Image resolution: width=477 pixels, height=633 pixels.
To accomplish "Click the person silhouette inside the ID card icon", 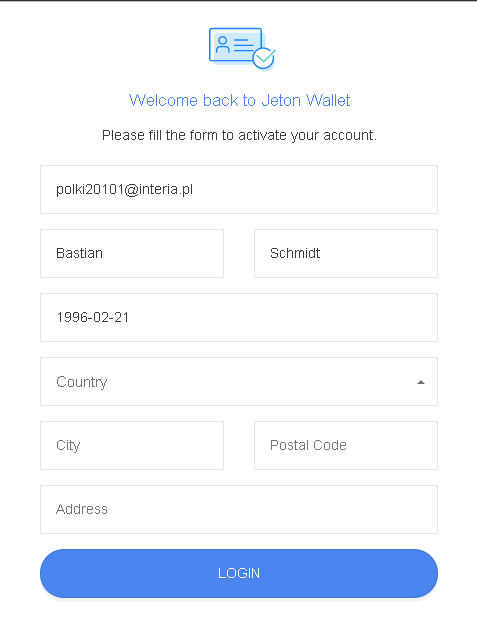I will (222, 44).
